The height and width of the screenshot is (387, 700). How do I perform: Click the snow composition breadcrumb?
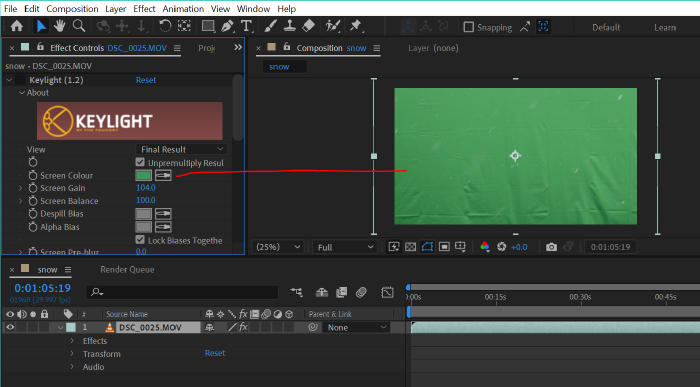coord(279,67)
